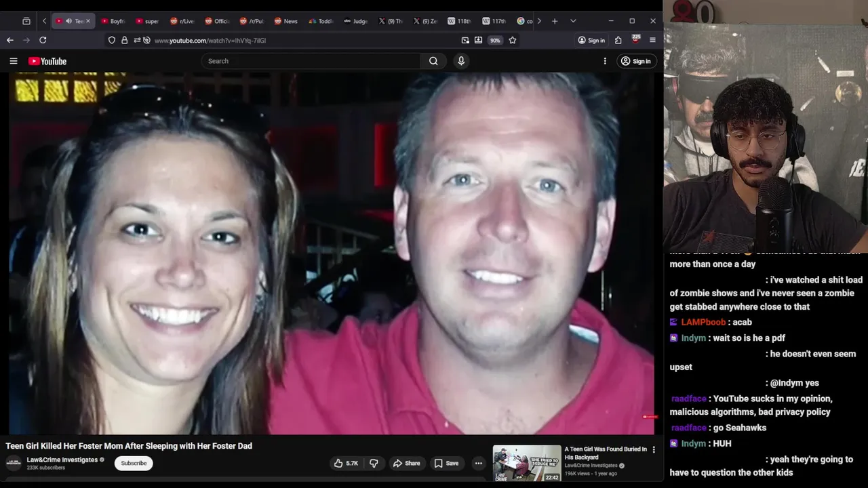Start voice search with microphone icon
The image size is (868, 488).
(461, 61)
